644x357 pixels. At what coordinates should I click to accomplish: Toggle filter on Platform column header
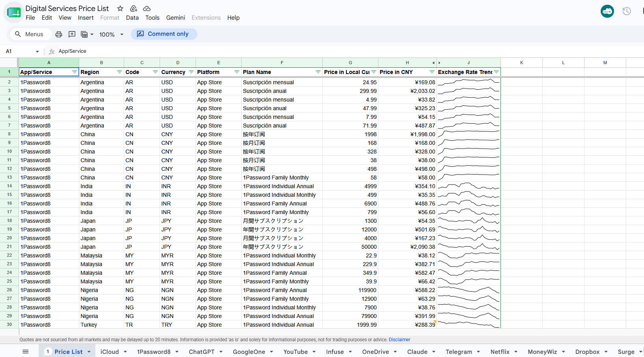pos(237,72)
